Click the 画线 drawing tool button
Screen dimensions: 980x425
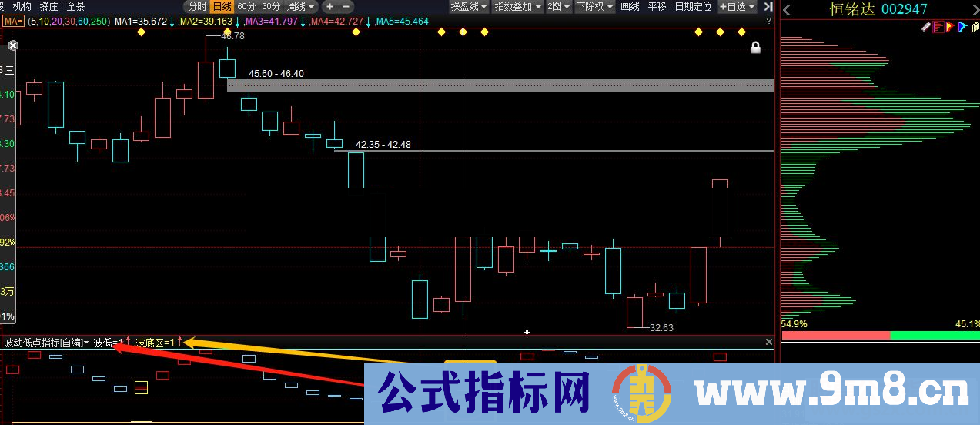[x=630, y=6]
